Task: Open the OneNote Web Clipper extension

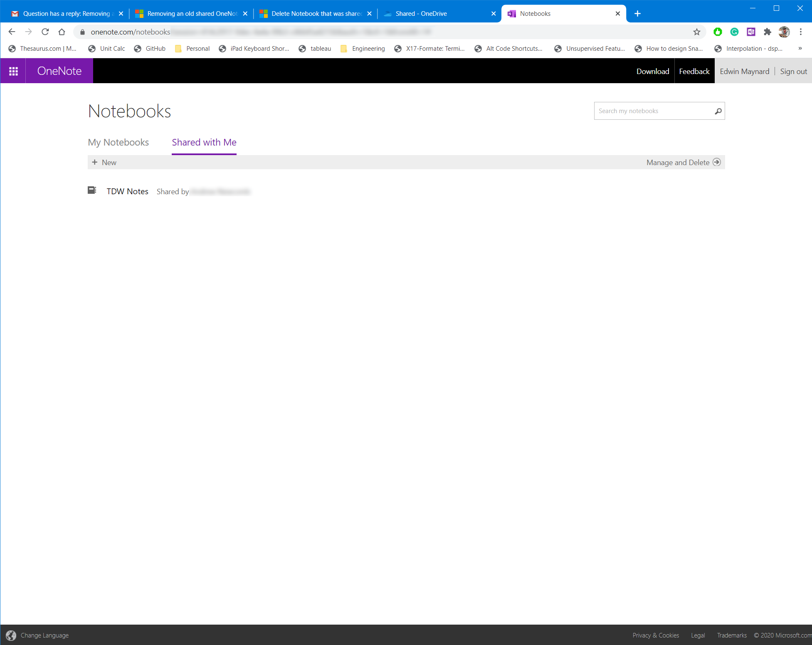Action: pos(751,32)
